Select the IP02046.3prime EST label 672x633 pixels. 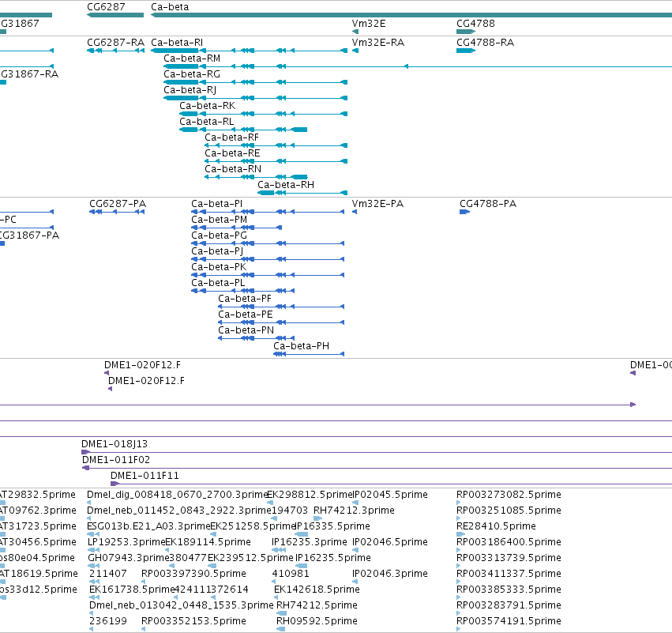click(x=390, y=575)
